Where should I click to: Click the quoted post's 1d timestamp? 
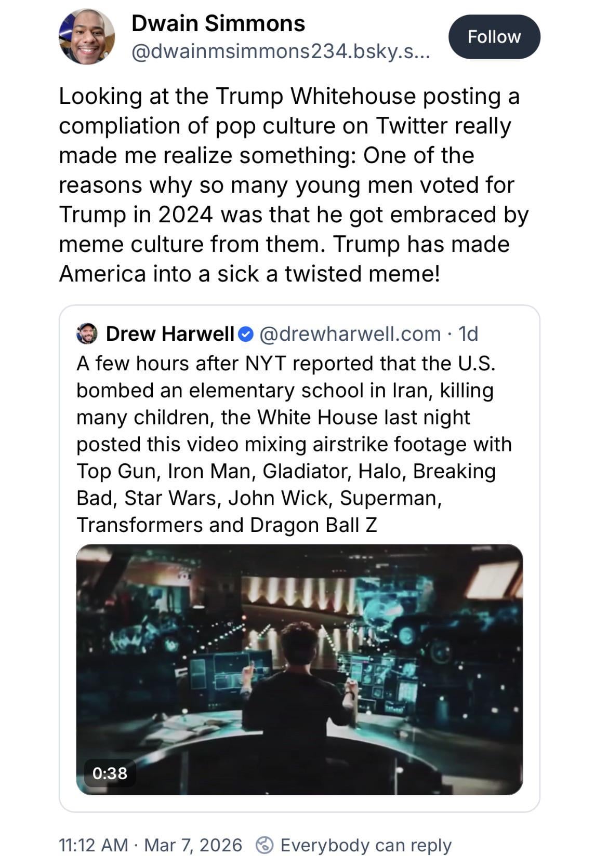point(468,333)
